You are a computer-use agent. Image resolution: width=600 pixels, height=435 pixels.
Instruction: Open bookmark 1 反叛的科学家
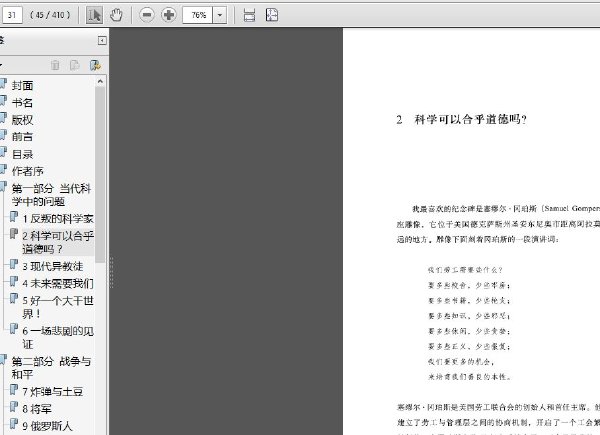tap(58, 218)
